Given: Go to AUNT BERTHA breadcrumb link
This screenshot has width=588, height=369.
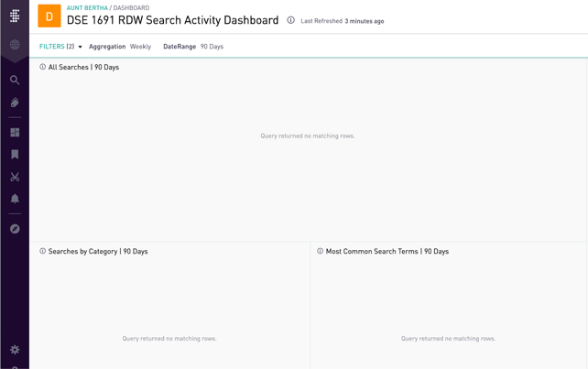Looking at the screenshot, I should [x=87, y=7].
